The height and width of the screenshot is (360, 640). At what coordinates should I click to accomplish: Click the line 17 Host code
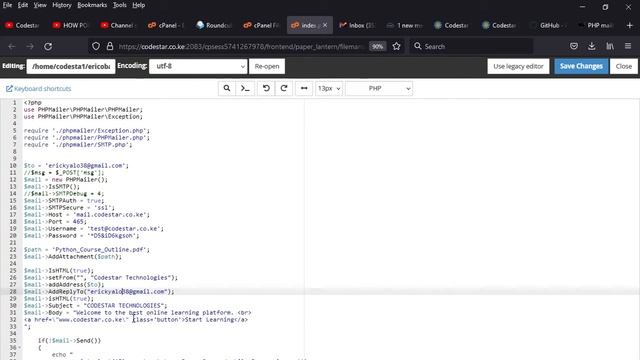point(87,215)
